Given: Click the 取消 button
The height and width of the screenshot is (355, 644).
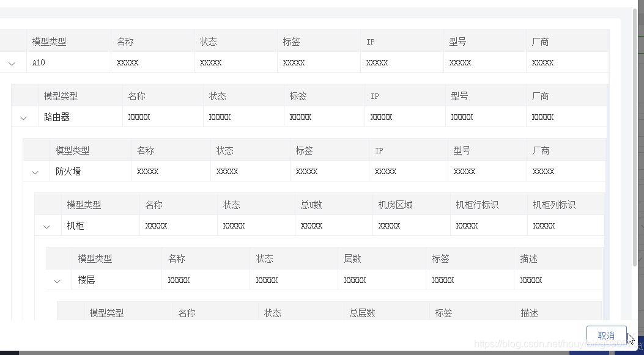Looking at the screenshot, I should click(x=606, y=335).
